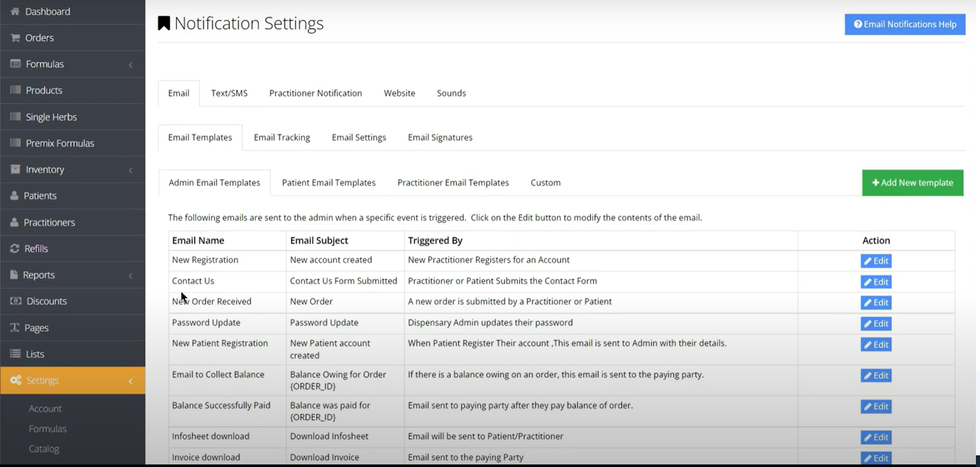Click the Dashboard home icon
980x467 pixels.
point(15,11)
